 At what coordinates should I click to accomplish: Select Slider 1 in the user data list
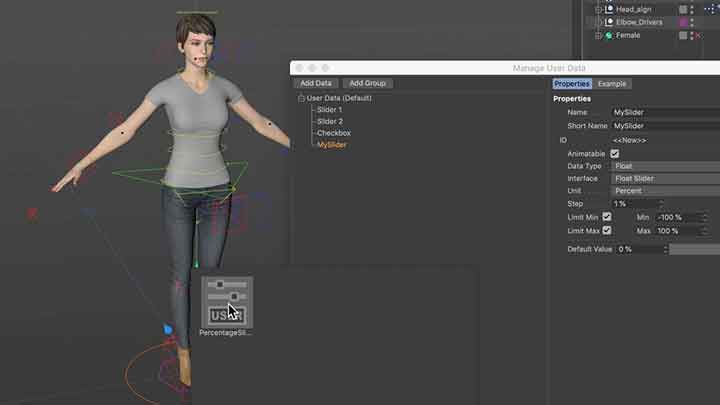click(x=329, y=110)
